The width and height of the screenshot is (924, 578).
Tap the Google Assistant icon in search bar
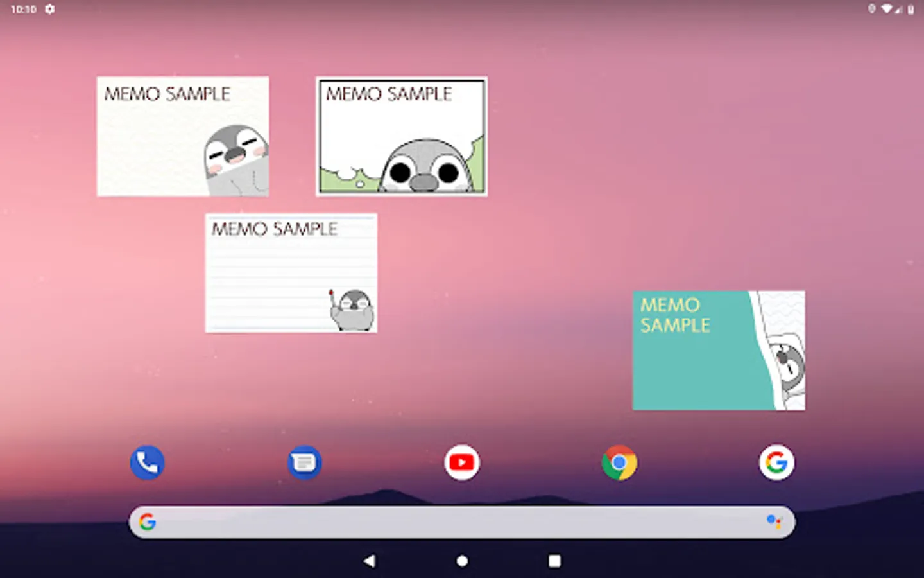pyautogui.click(x=774, y=521)
